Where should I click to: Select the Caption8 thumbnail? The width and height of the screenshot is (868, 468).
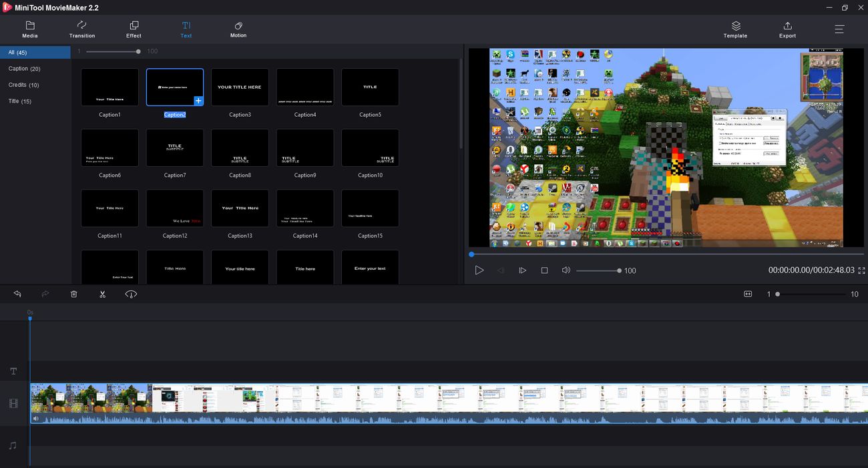pos(240,148)
